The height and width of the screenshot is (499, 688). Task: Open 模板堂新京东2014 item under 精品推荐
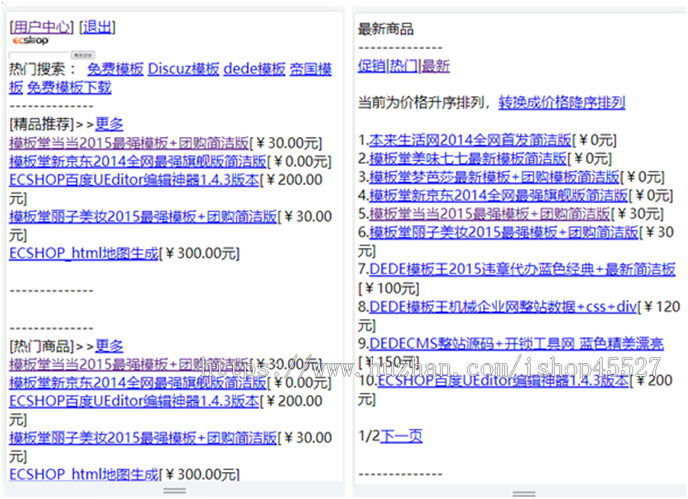[138, 161]
